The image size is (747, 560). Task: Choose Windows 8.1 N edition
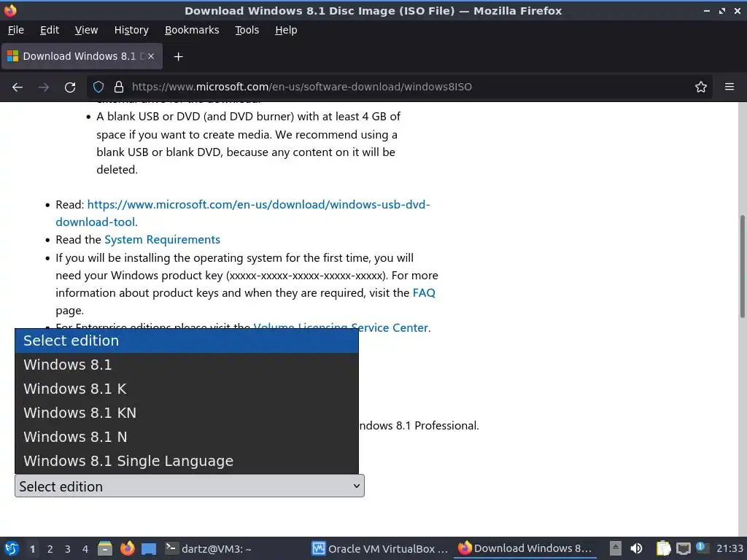pos(187,437)
